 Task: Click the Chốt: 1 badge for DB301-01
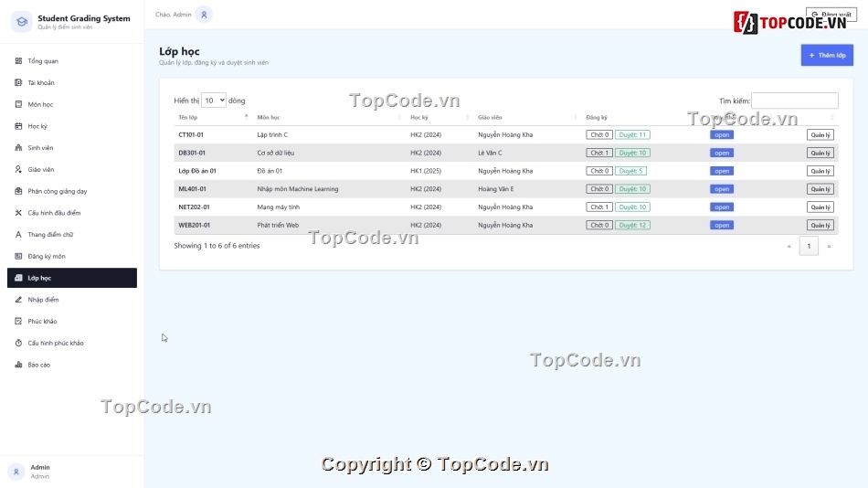(x=599, y=153)
